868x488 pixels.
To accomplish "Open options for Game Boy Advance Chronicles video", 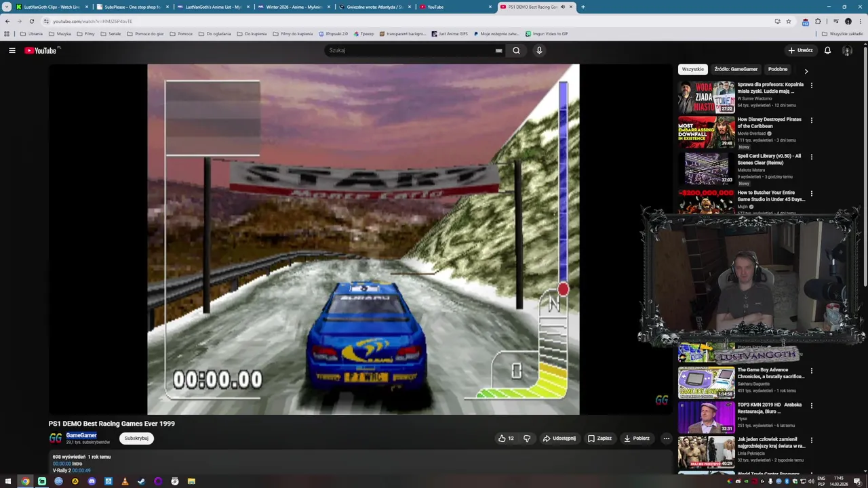I will 811,371.
